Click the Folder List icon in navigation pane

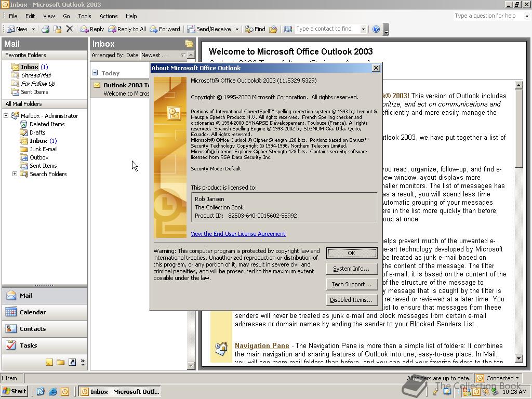click(61, 362)
